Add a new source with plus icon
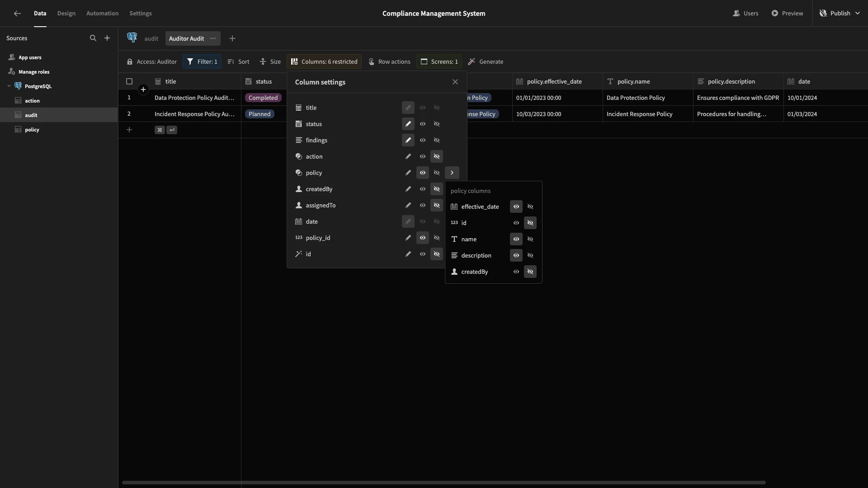Image resolution: width=868 pixels, height=488 pixels. coord(107,38)
